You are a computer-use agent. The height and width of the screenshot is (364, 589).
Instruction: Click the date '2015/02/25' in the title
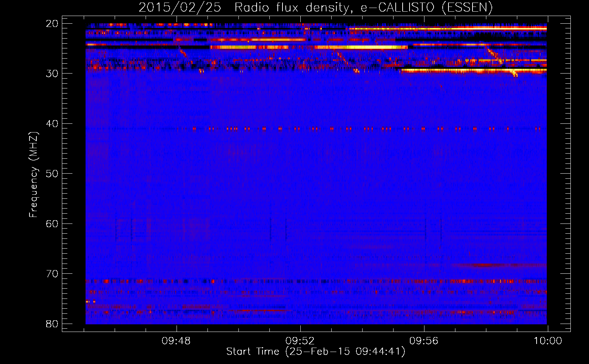pyautogui.click(x=180, y=8)
